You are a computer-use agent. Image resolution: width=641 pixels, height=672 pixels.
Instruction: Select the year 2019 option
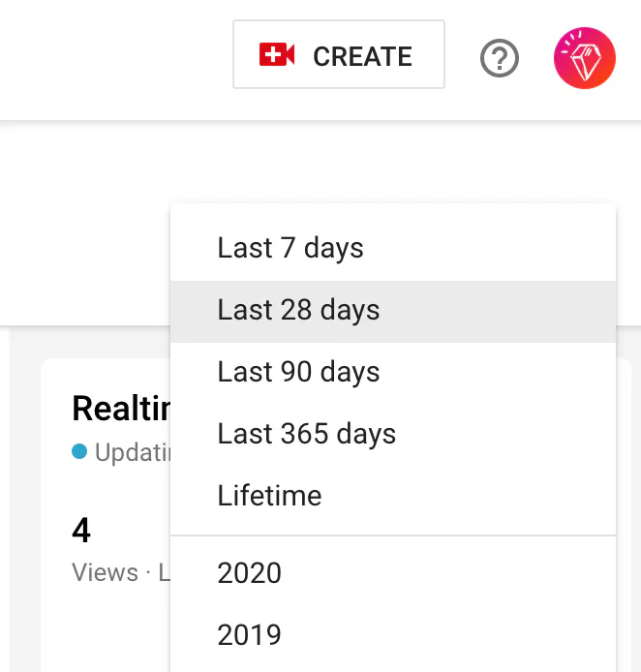click(250, 635)
